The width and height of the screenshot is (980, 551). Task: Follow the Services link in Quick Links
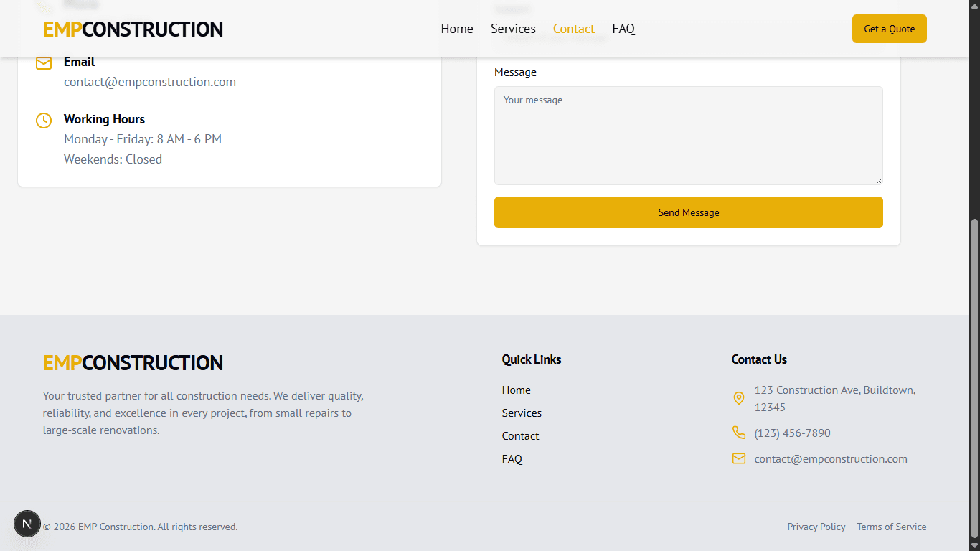click(522, 413)
